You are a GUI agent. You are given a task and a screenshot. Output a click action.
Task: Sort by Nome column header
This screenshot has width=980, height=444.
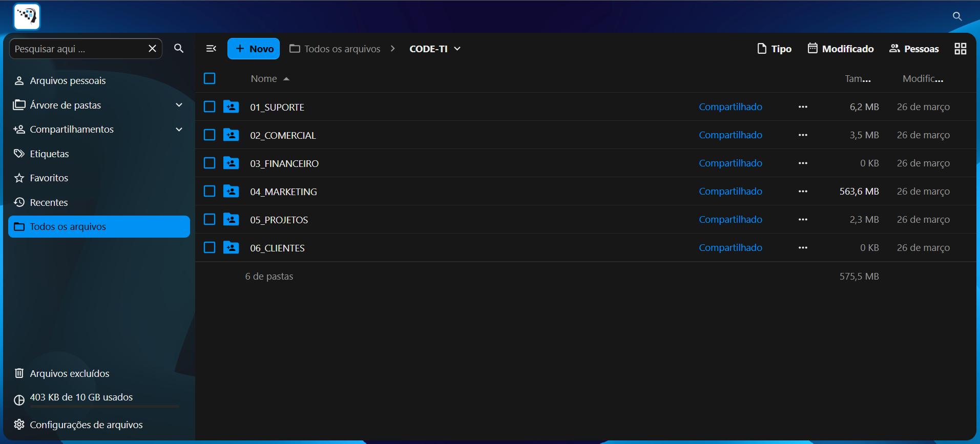pyautogui.click(x=270, y=78)
